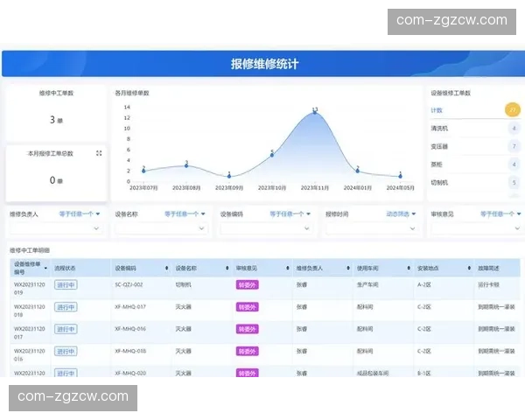The height and width of the screenshot is (420, 525).
Task: Click 切制机 in the table's 设备名称 column
Action: tap(183, 284)
